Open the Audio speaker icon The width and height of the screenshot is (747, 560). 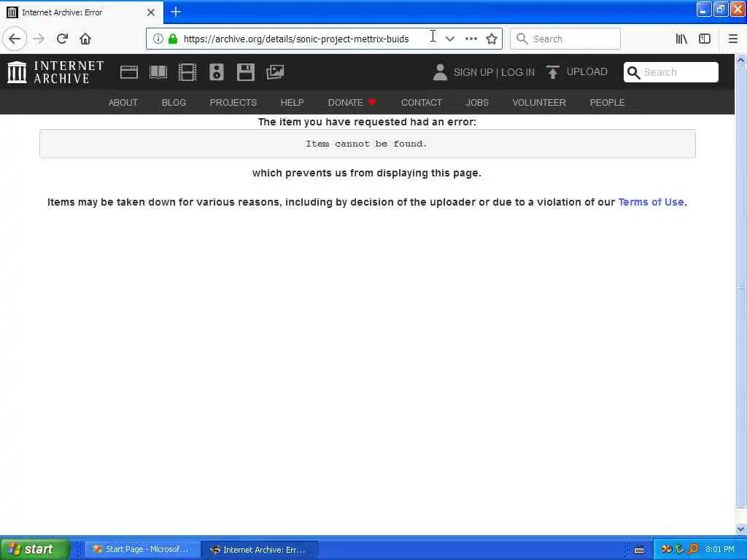(216, 72)
